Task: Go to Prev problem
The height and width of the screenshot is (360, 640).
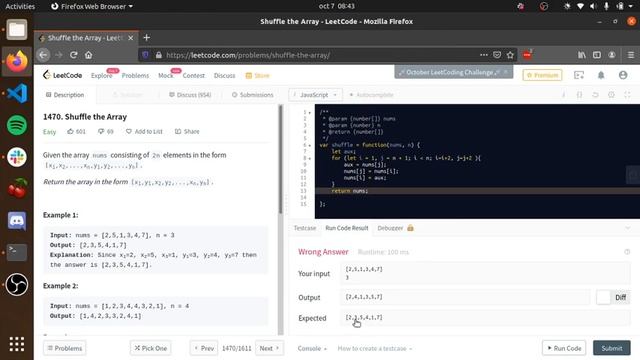Action: pyautogui.click(x=204, y=348)
